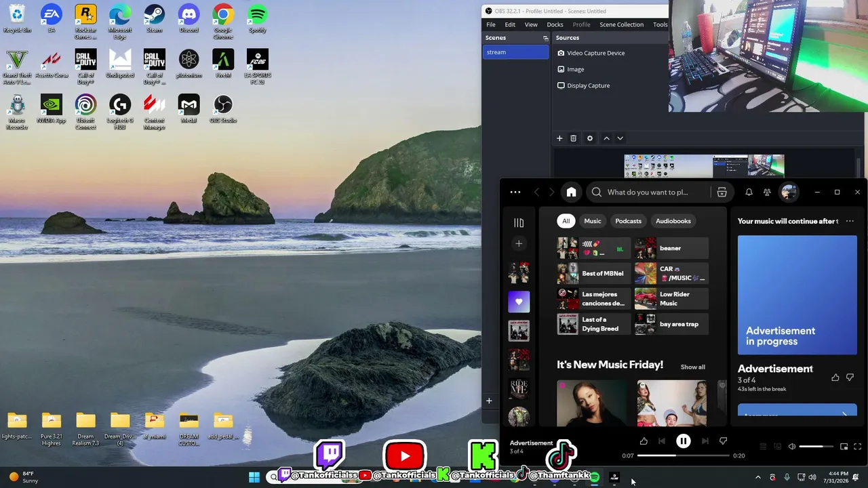Viewport: 868px width, 488px height.
Task: Select the stream scene in OBS
Action: pyautogui.click(x=515, y=52)
